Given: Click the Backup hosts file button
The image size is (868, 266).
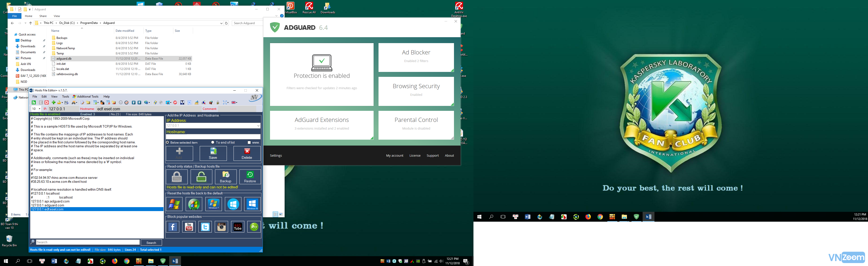Looking at the screenshot, I should click(x=225, y=177).
